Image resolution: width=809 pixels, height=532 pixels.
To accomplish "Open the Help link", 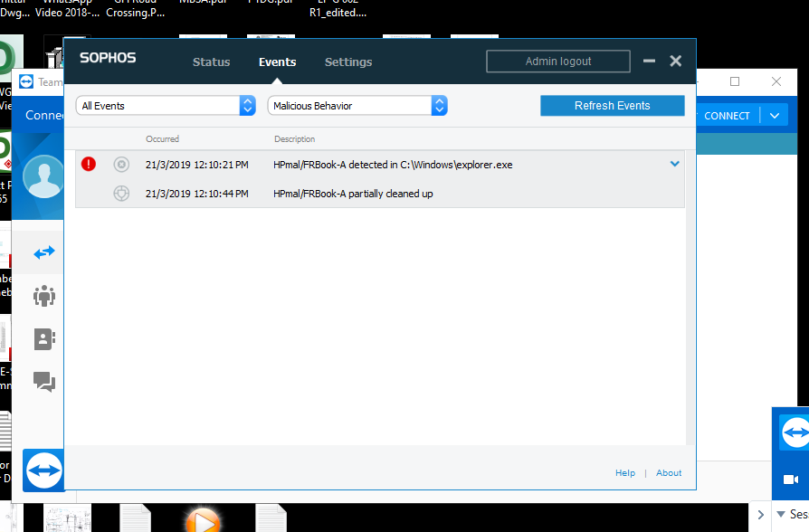I will pyautogui.click(x=625, y=473).
